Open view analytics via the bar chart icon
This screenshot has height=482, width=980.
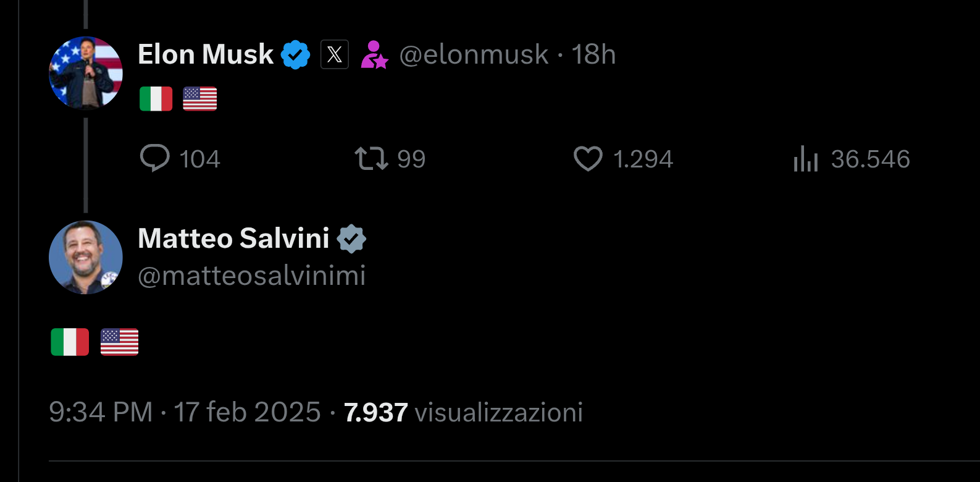click(x=805, y=158)
